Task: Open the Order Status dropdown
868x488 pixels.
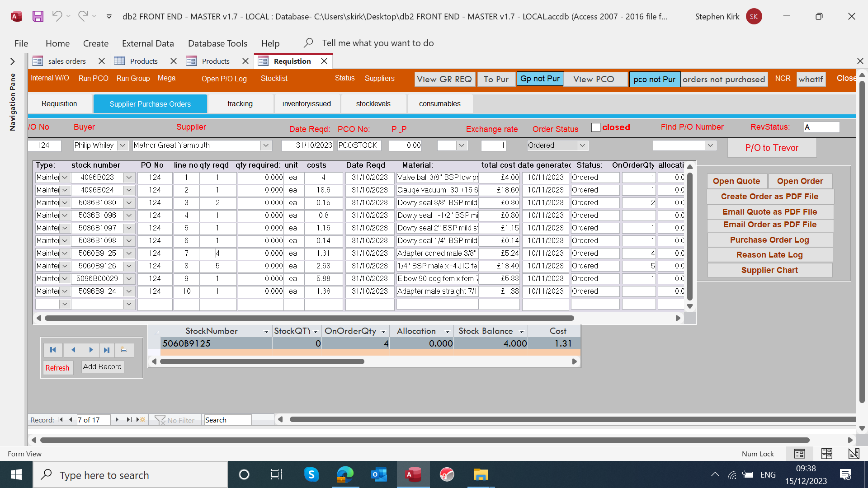Action: pos(582,145)
